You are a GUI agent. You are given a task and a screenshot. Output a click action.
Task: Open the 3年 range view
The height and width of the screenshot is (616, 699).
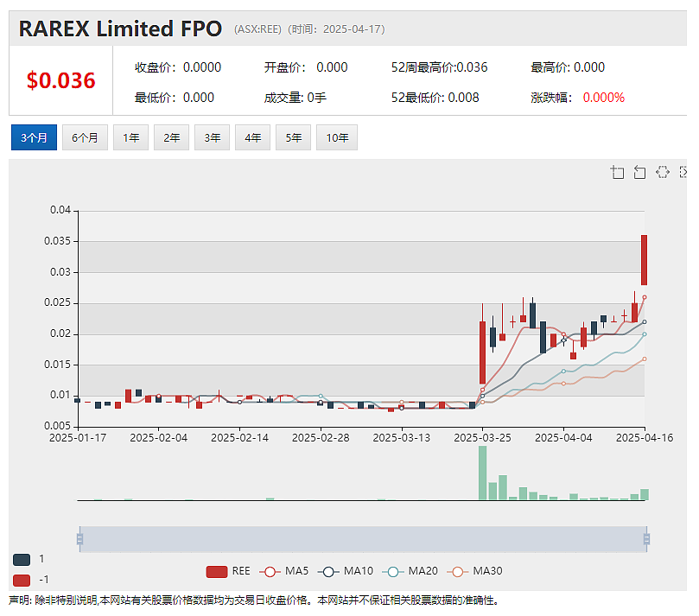212,137
